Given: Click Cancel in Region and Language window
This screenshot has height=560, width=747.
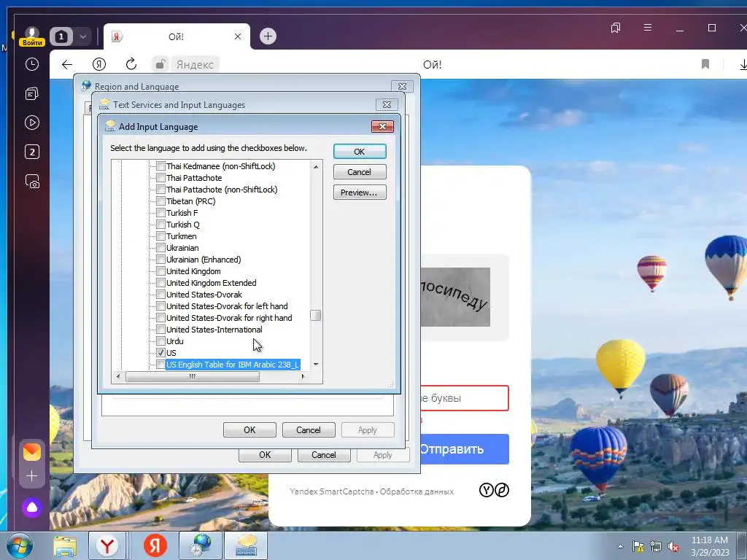Looking at the screenshot, I should coord(324,455).
